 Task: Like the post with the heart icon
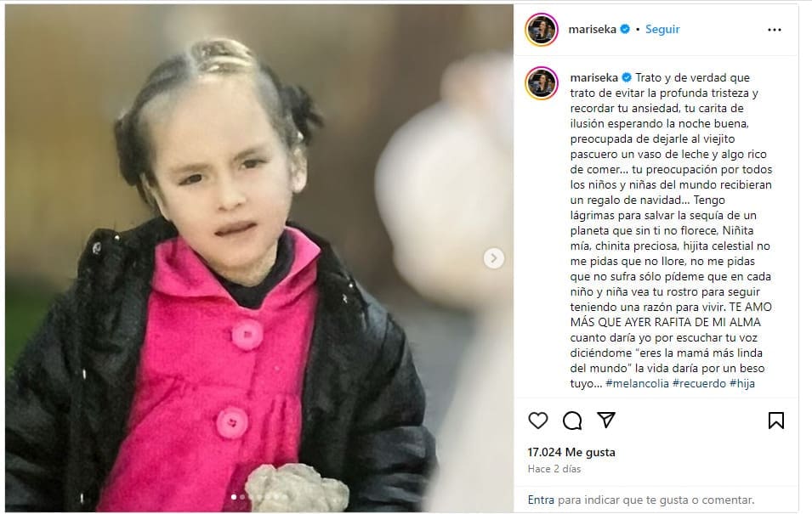pos(537,420)
